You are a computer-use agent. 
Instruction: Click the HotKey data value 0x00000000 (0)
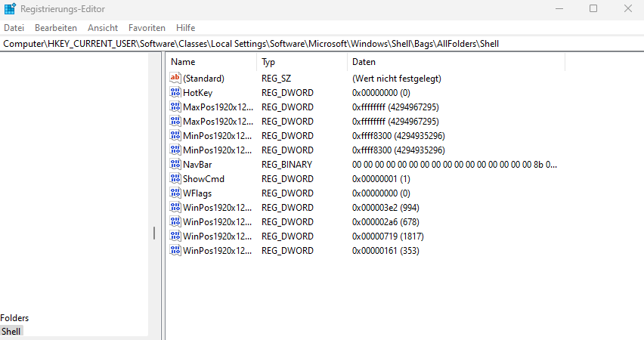381,93
